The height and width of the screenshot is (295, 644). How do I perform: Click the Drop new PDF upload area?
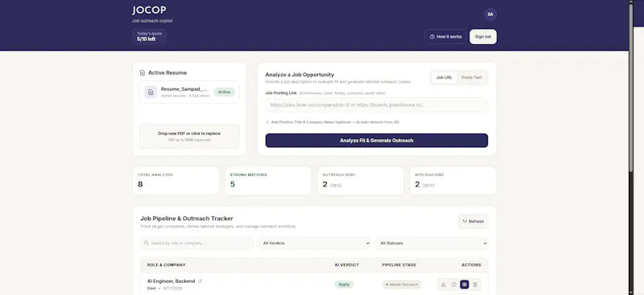pos(189,137)
